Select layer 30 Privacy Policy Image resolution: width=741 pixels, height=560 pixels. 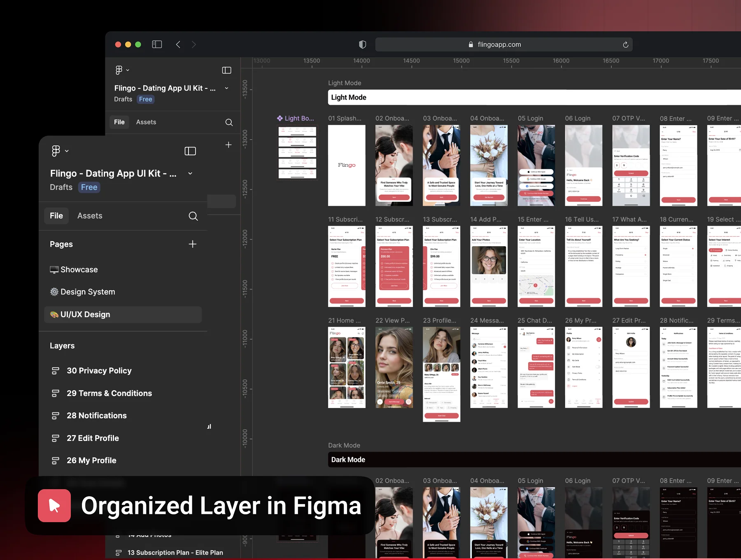pos(99,371)
